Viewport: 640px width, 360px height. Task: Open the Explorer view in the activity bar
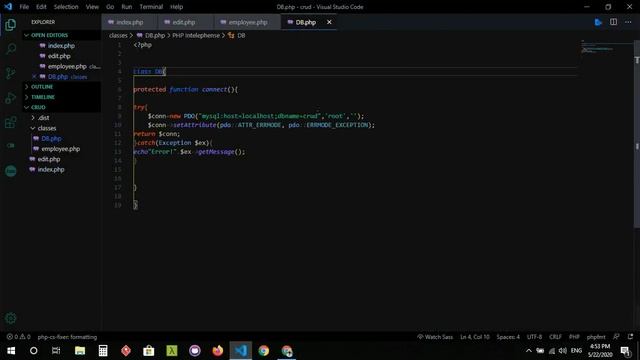coord(11,25)
